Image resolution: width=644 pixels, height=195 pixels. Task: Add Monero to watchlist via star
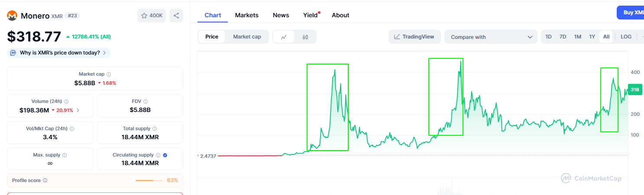click(145, 16)
